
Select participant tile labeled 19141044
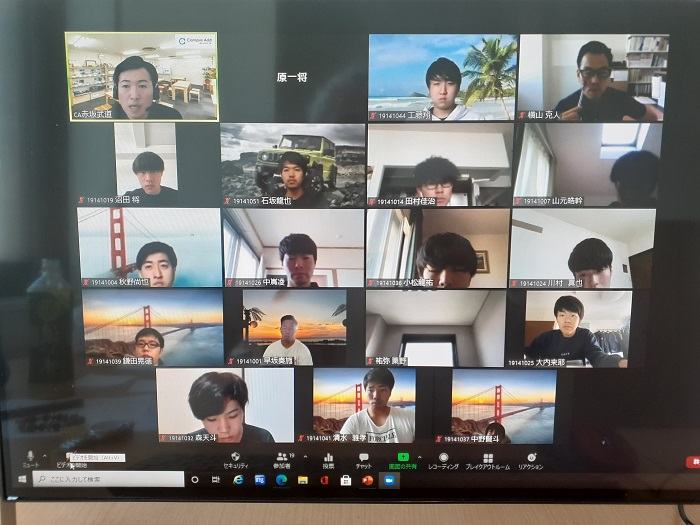click(x=442, y=77)
